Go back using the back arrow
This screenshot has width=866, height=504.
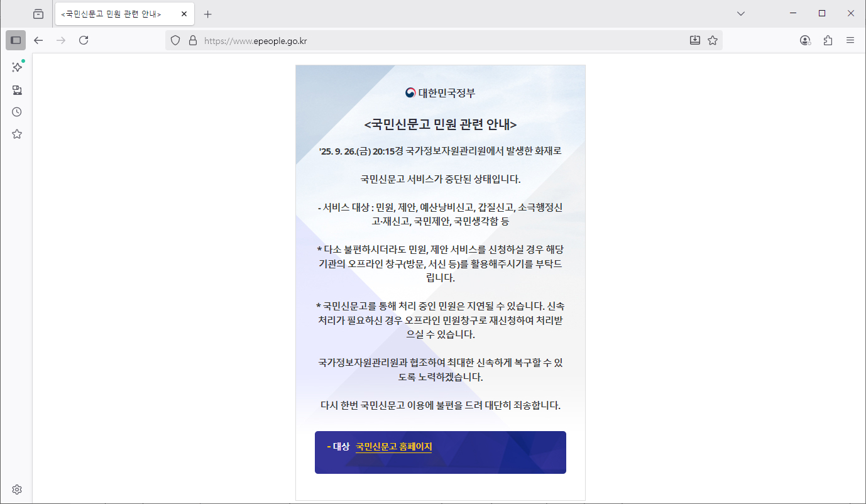pyautogui.click(x=38, y=40)
